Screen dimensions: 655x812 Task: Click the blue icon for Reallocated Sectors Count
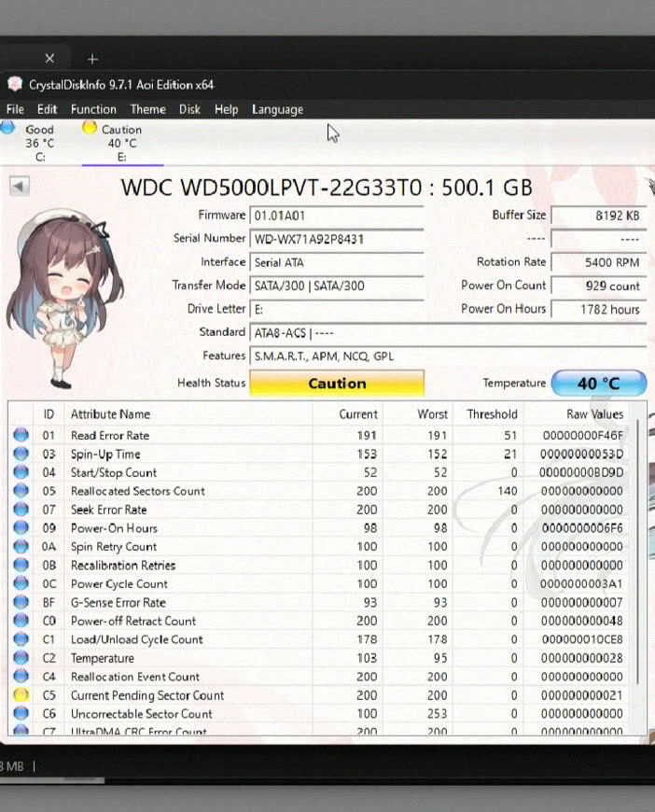click(21, 491)
